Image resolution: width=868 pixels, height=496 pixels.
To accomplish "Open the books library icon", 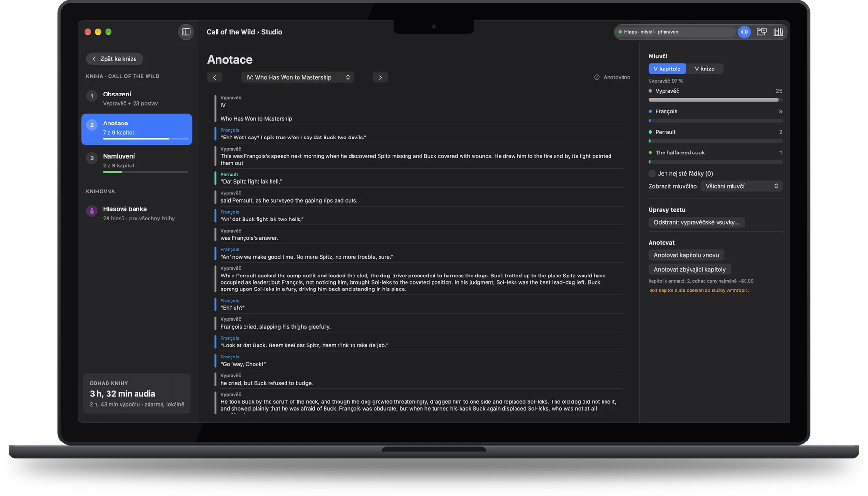I will click(778, 32).
